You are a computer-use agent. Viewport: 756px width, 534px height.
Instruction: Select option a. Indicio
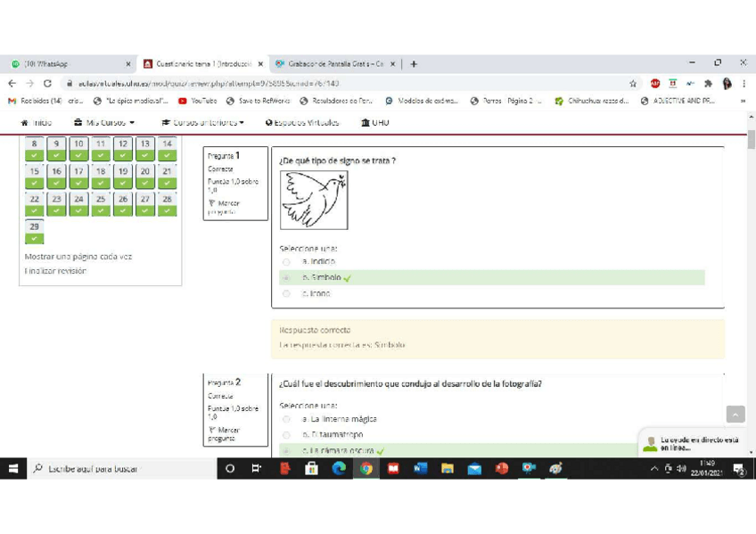click(286, 262)
